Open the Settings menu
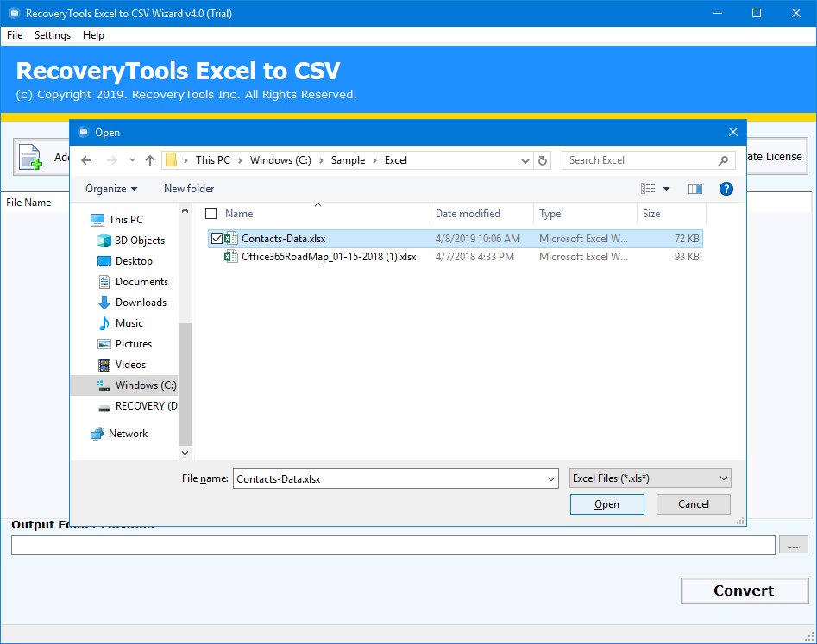Screen dimensions: 817x644 (52, 34)
